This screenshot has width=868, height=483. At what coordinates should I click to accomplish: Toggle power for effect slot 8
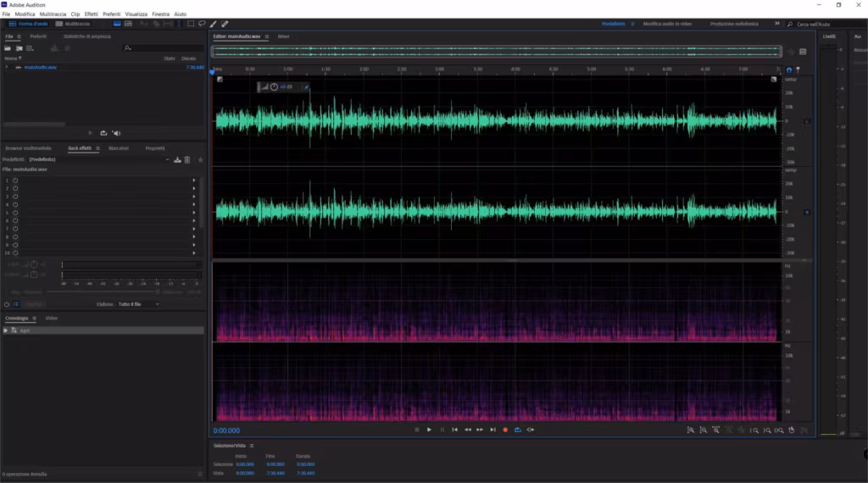point(15,236)
